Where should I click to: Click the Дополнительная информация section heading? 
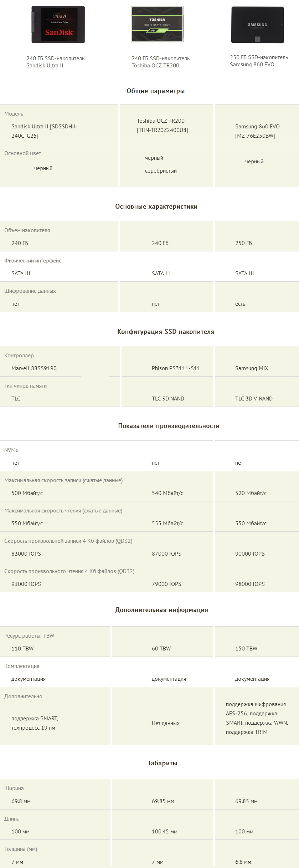[x=161, y=610]
